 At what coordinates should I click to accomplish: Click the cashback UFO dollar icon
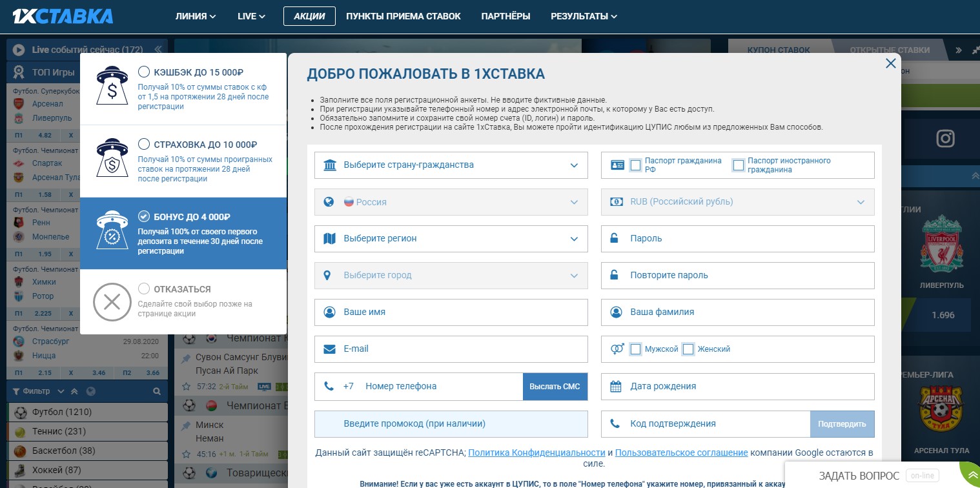coord(112,85)
